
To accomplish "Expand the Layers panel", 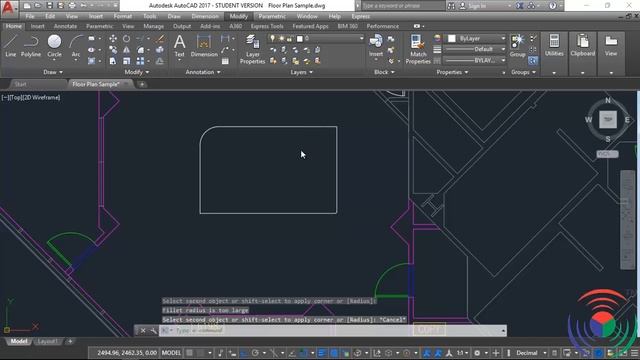I will pos(301,72).
